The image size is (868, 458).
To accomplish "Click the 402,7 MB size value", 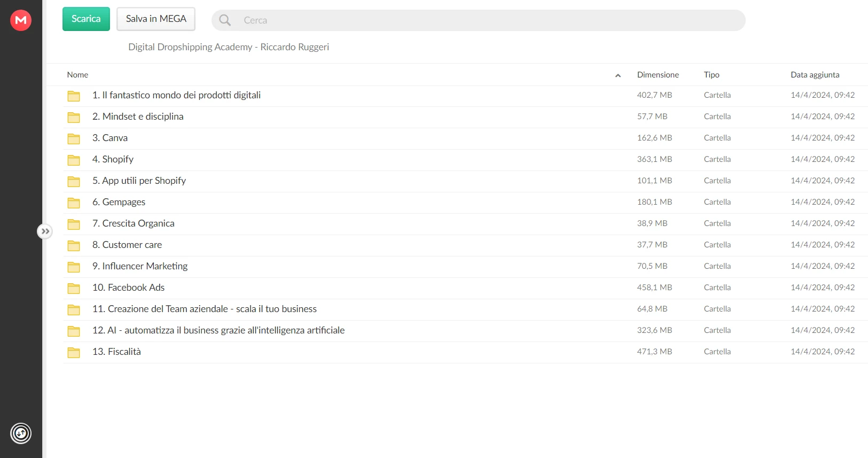I will click(654, 95).
